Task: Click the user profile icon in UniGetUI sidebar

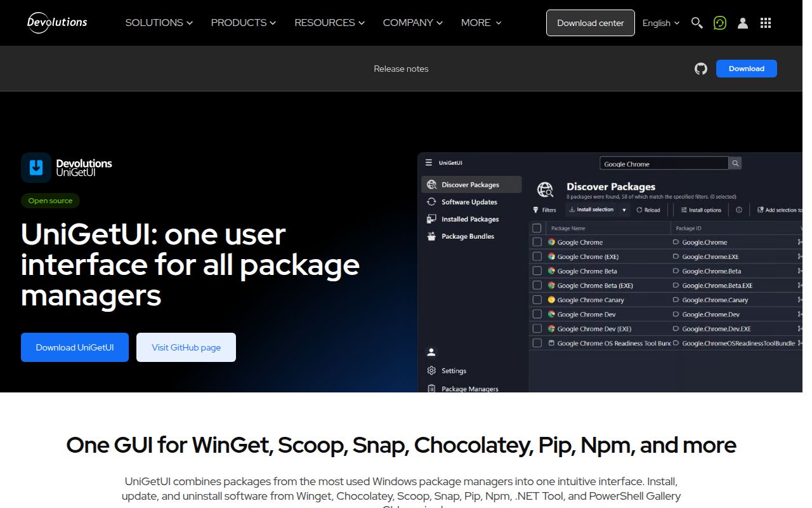Action: pyautogui.click(x=431, y=352)
